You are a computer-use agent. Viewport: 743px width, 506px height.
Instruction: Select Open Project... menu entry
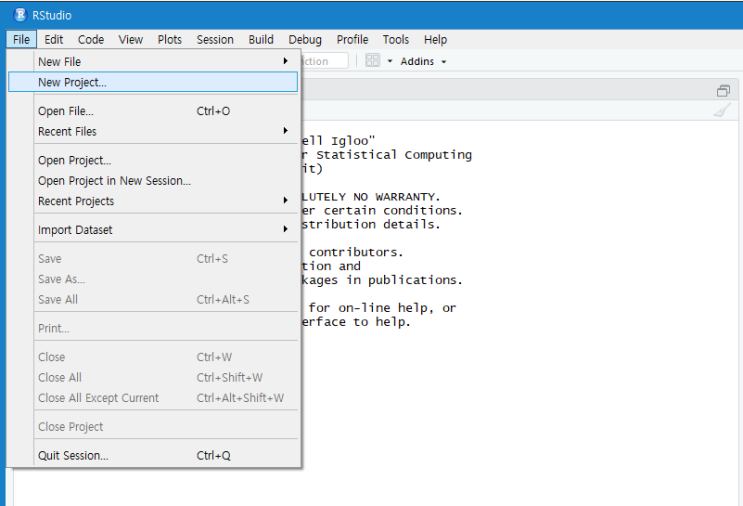pyautogui.click(x=75, y=160)
